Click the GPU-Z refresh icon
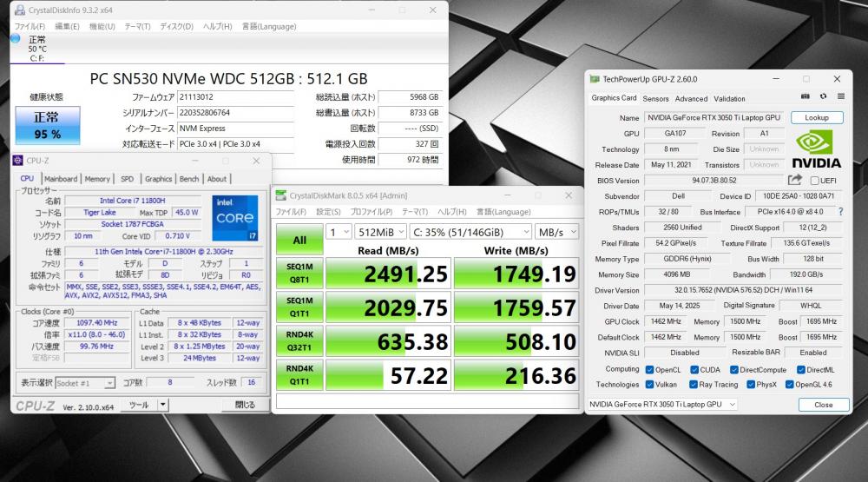The image size is (868, 482). tap(823, 96)
